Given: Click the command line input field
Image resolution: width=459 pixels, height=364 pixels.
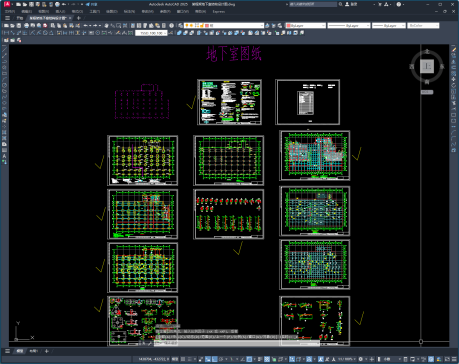Looking at the screenshot, I should [237, 343].
